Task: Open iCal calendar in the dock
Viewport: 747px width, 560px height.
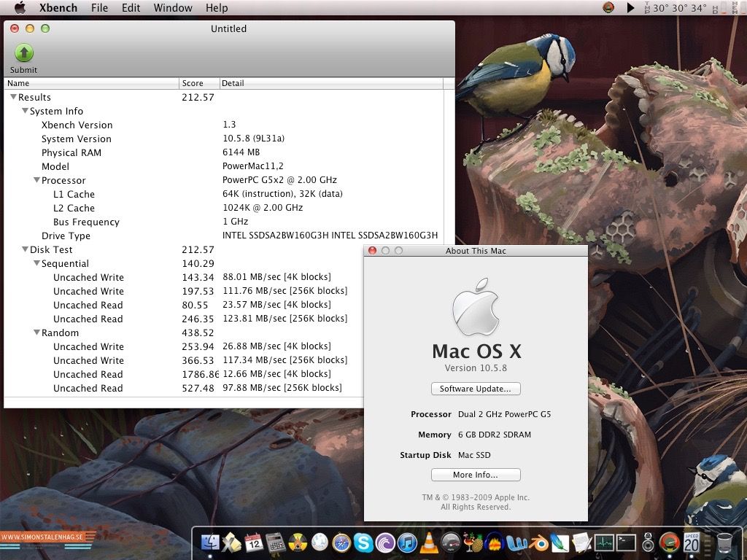Action: point(254,542)
